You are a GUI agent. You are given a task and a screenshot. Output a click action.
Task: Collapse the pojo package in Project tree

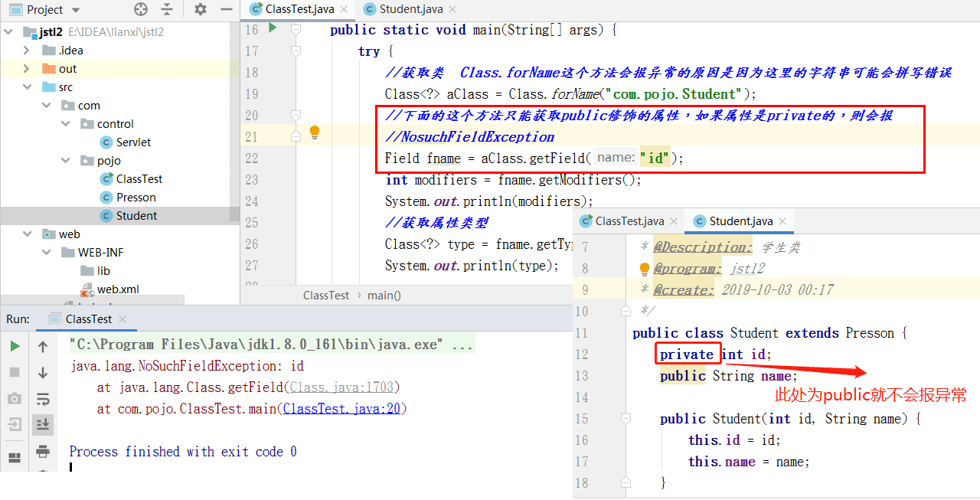pos(65,160)
